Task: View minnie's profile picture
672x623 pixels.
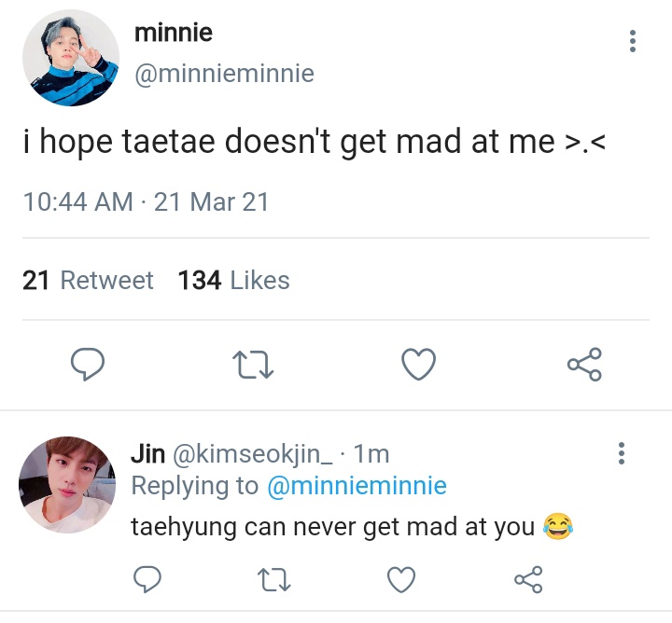Action: tap(71, 58)
